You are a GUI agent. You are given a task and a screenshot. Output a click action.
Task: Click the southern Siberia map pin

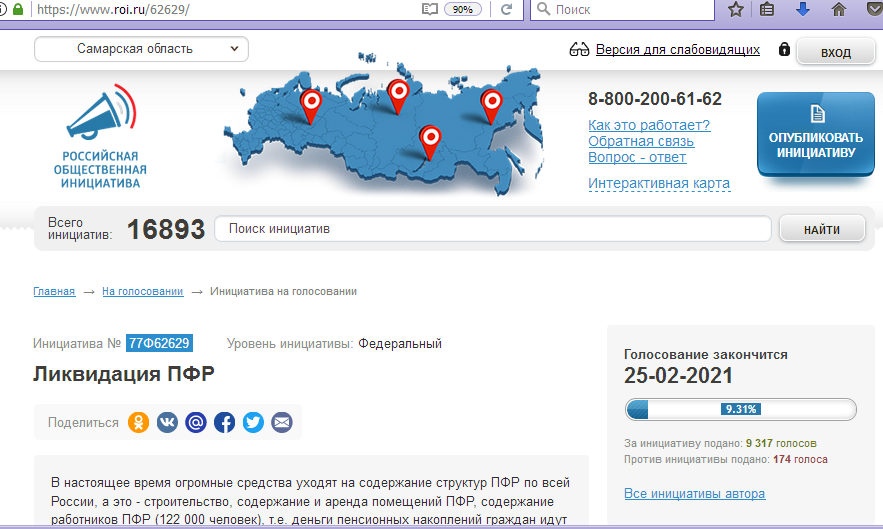click(430, 143)
